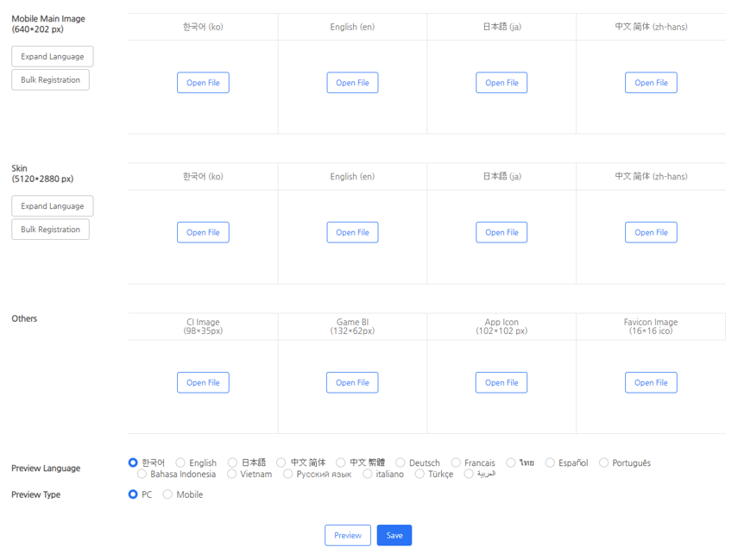Select English preview language

click(x=180, y=463)
